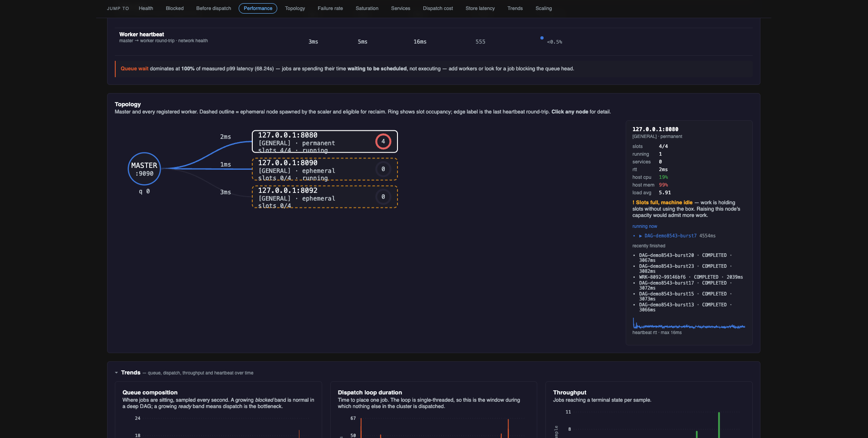Click the Worker heartbeat row title

(x=142, y=34)
